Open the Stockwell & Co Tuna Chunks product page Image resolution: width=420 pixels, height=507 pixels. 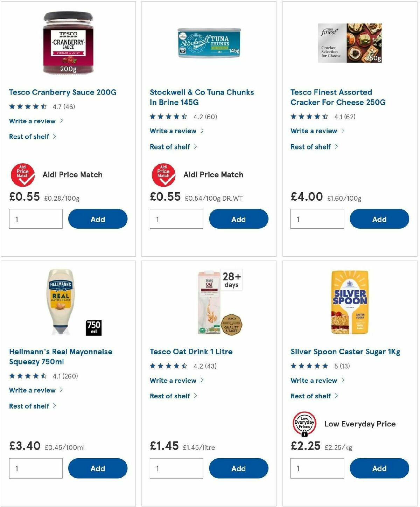coord(202,97)
